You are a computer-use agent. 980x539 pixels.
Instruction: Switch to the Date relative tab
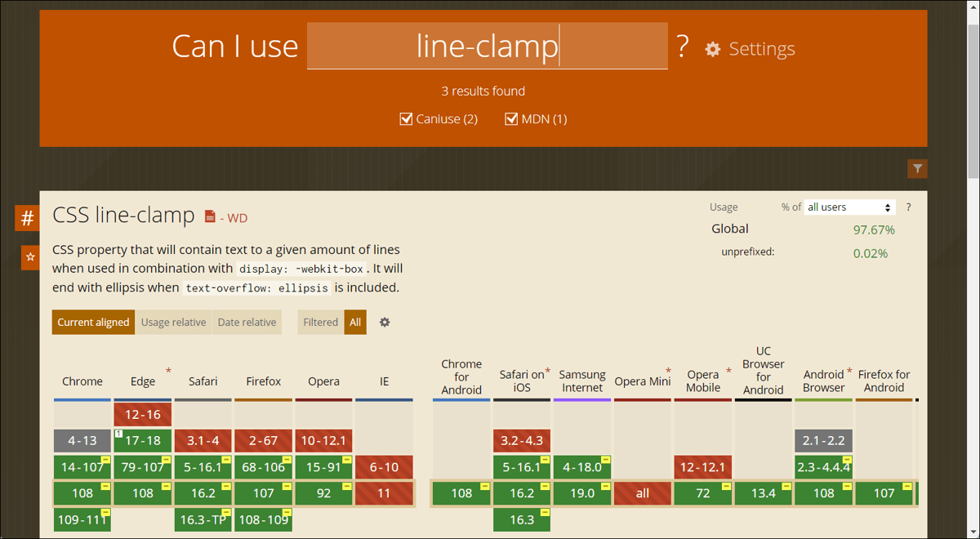point(247,322)
